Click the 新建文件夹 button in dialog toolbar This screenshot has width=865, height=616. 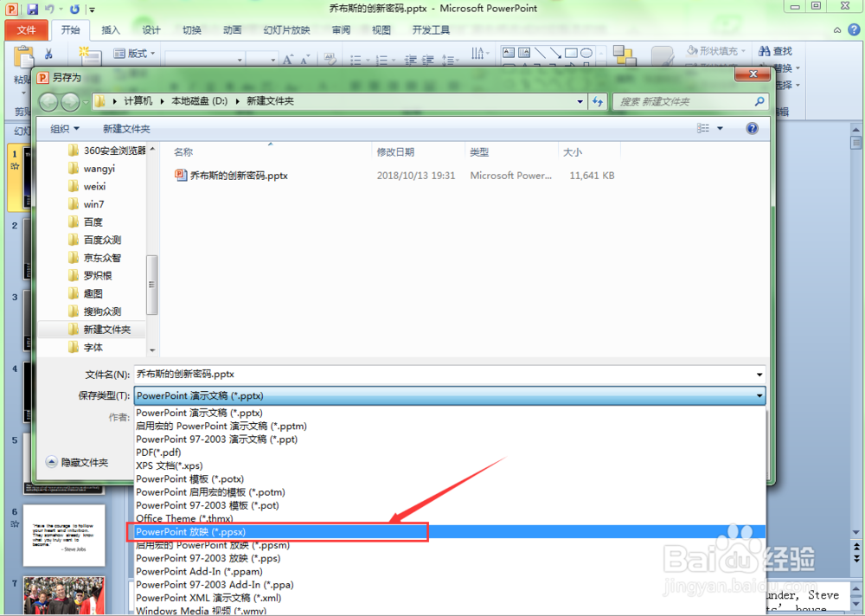click(x=126, y=129)
